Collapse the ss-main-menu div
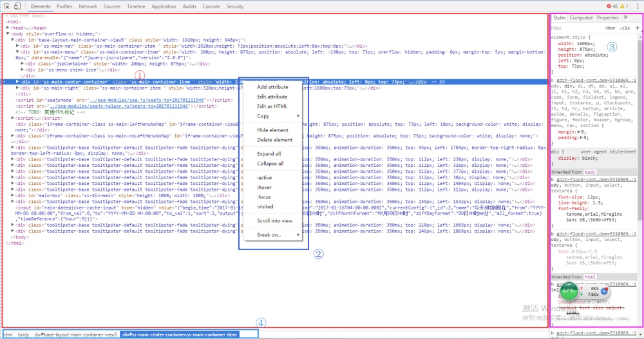The width and height of the screenshot is (644, 339). (17, 52)
